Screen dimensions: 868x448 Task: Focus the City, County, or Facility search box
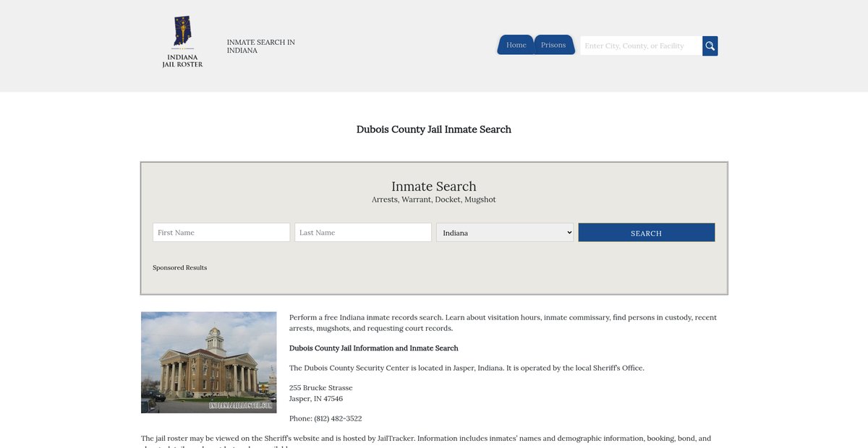click(640, 46)
